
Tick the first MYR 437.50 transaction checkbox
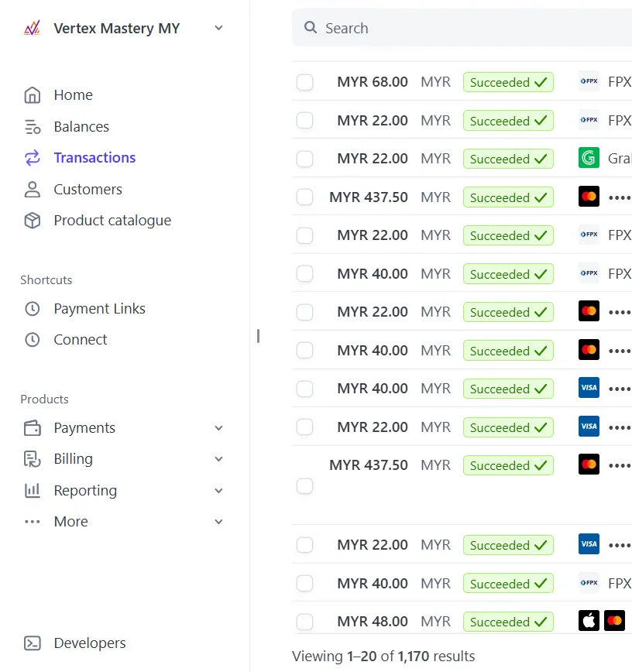click(x=305, y=197)
